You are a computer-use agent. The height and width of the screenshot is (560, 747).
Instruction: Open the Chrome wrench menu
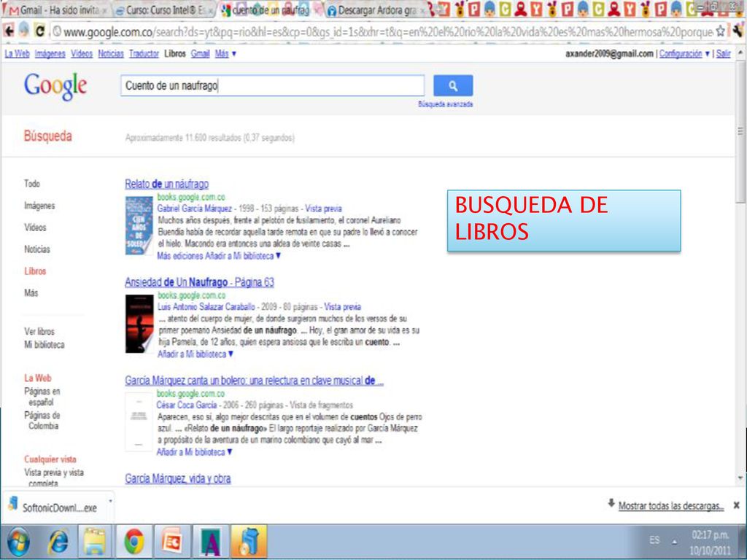coord(738,31)
